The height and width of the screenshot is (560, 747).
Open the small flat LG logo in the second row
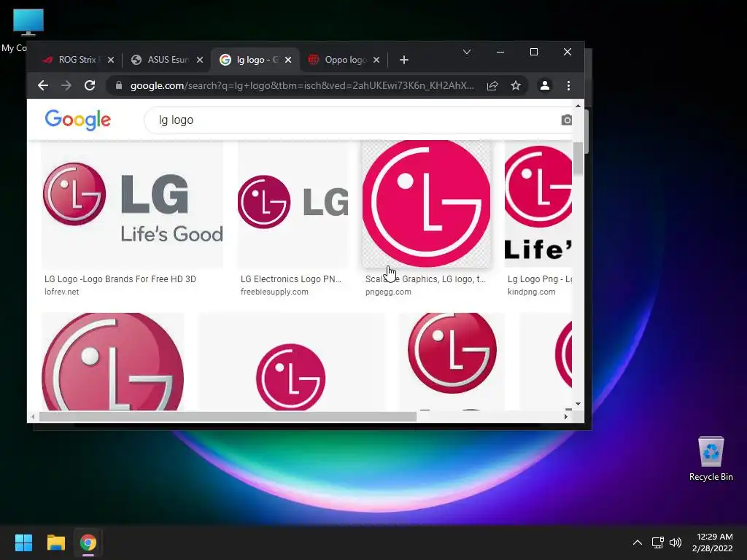tap(291, 362)
